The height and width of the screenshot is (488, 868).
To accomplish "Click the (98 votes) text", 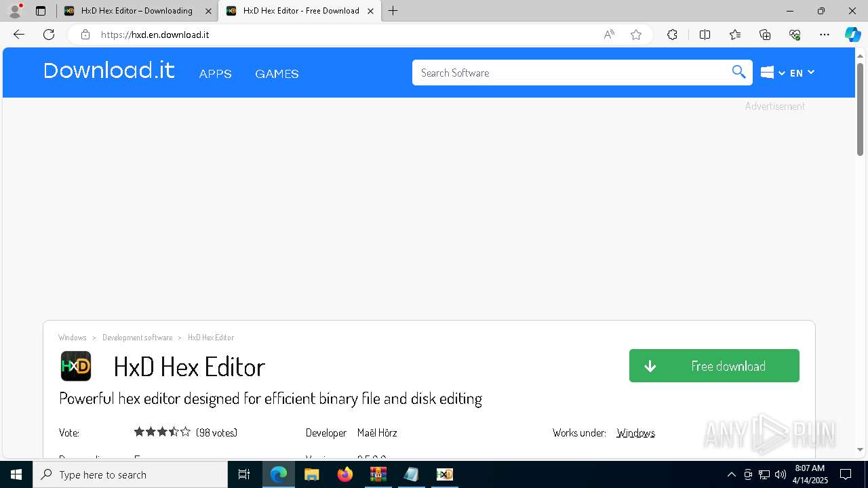I will (x=216, y=432).
